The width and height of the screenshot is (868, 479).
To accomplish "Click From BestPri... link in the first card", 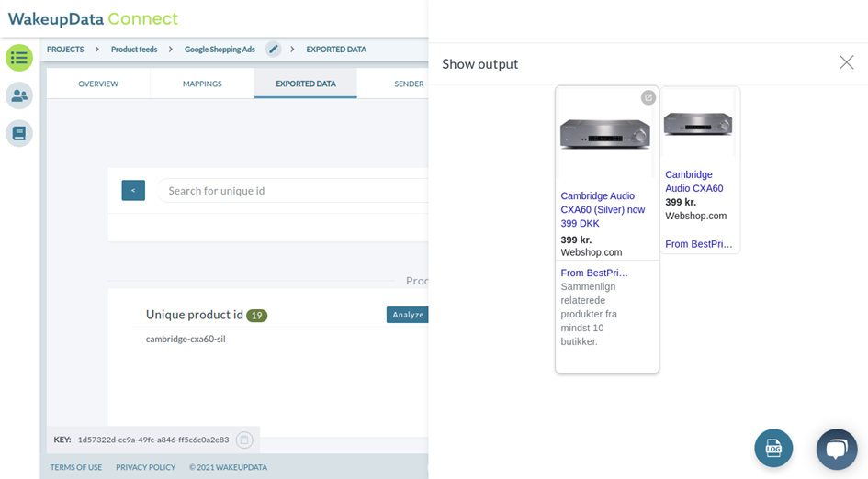I will (x=594, y=273).
